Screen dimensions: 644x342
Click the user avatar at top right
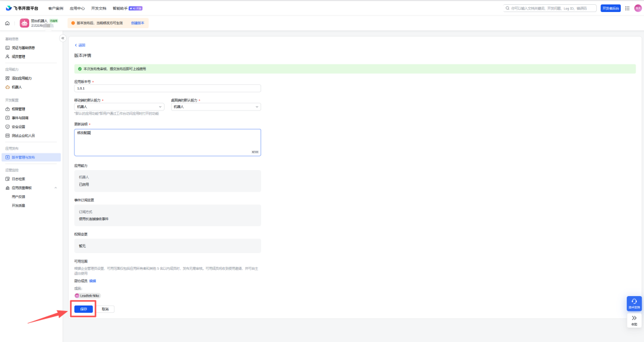pyautogui.click(x=638, y=8)
